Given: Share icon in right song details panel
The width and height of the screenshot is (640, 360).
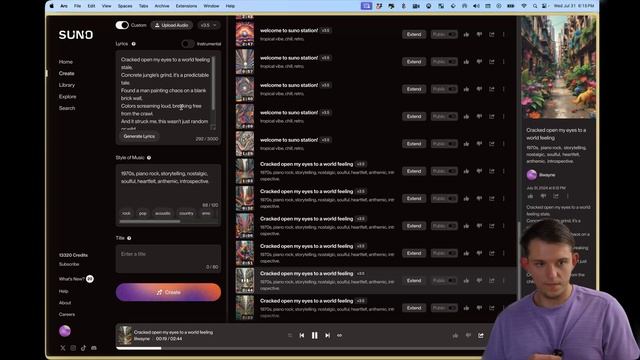Looking at the screenshot, I should pyautogui.click(x=556, y=196).
